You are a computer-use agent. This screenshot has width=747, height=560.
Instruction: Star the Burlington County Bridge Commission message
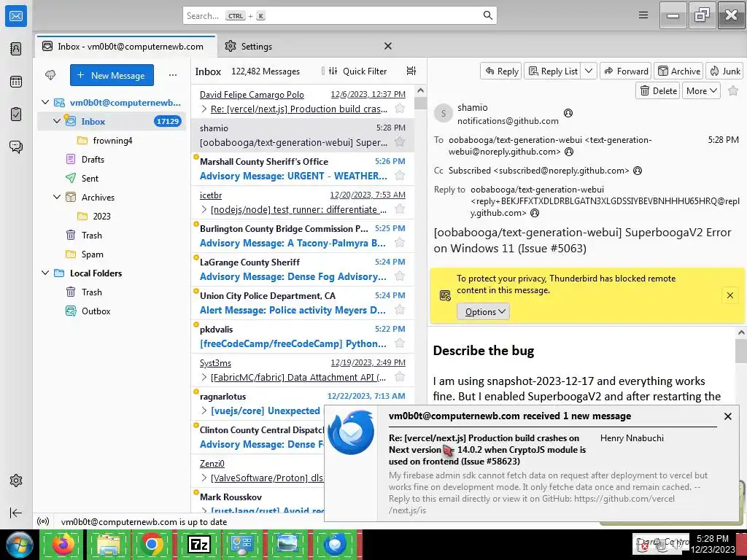pyautogui.click(x=400, y=243)
